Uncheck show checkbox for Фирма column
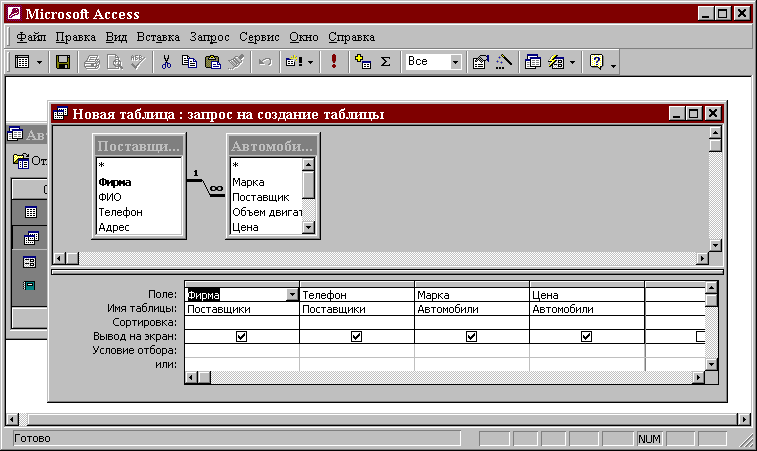This screenshot has height=451, width=757. click(241, 336)
